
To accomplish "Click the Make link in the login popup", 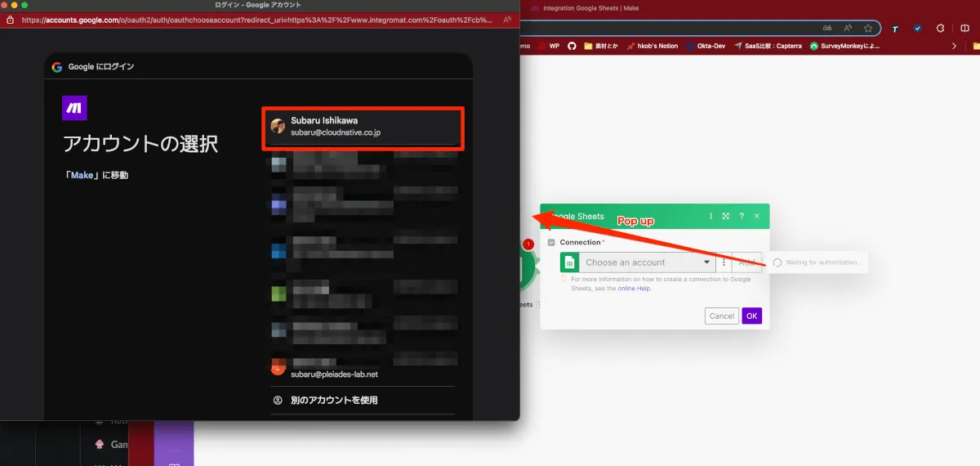I will (x=82, y=175).
